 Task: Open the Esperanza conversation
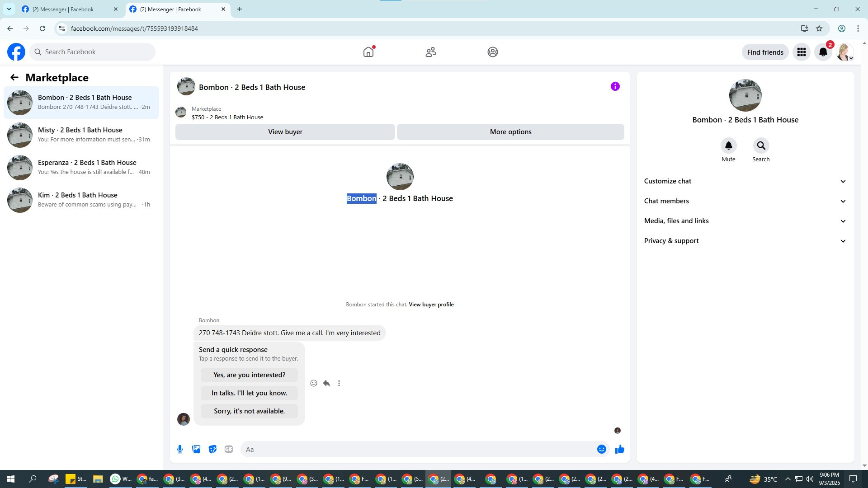(x=81, y=167)
